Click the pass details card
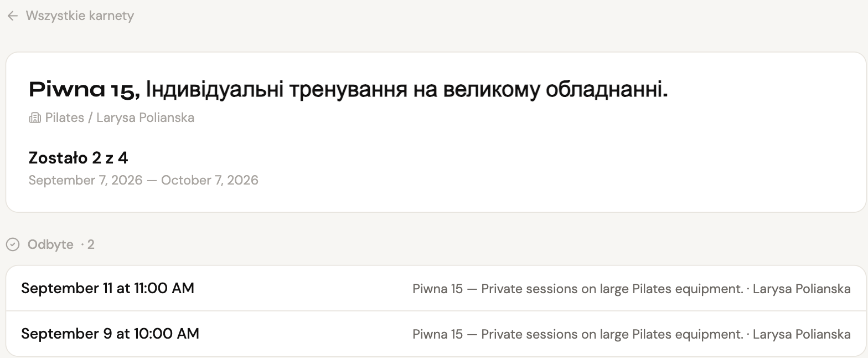868x358 pixels. click(x=436, y=132)
